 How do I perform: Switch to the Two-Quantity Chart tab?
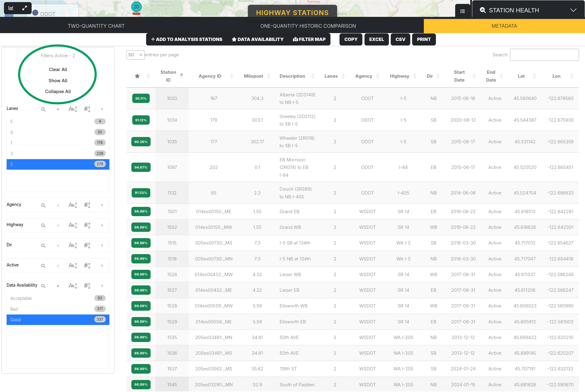(96, 26)
